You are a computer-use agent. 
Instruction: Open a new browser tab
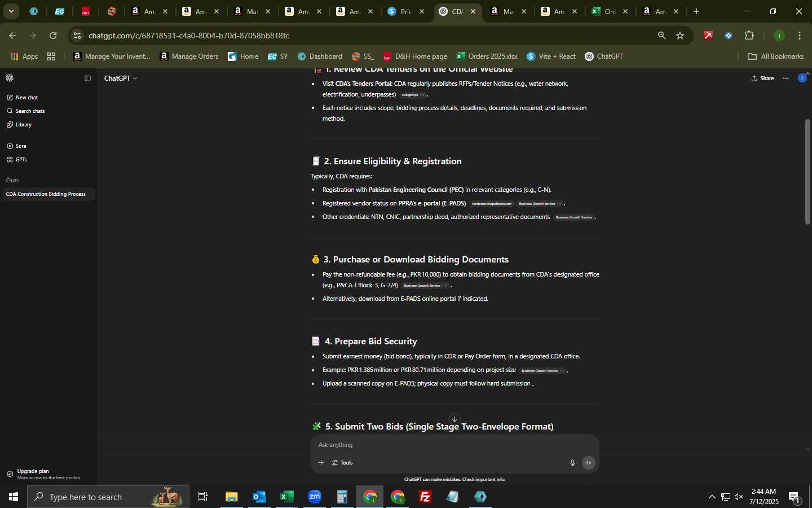coord(696,11)
